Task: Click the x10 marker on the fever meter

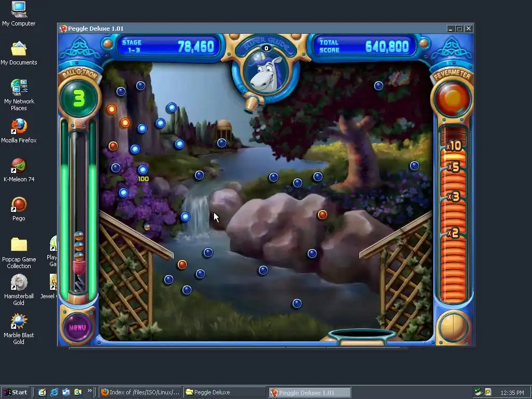Action: (454, 146)
